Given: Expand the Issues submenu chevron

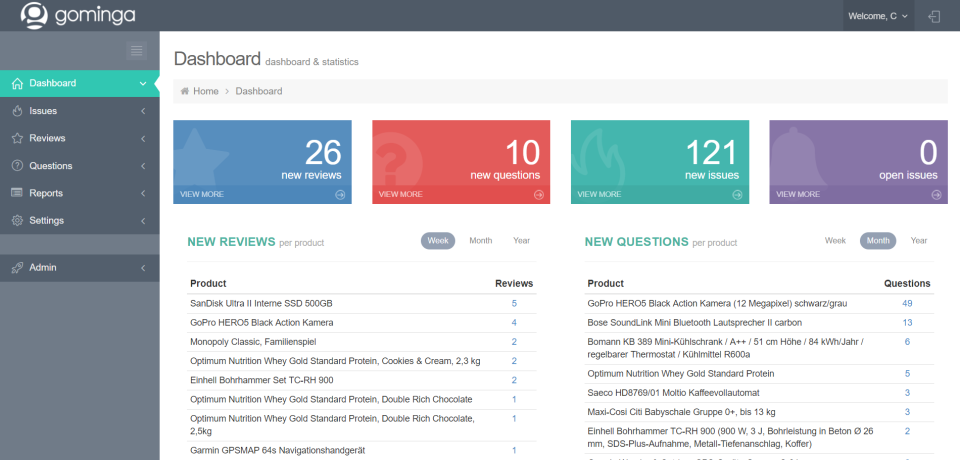Looking at the screenshot, I should 143,111.
